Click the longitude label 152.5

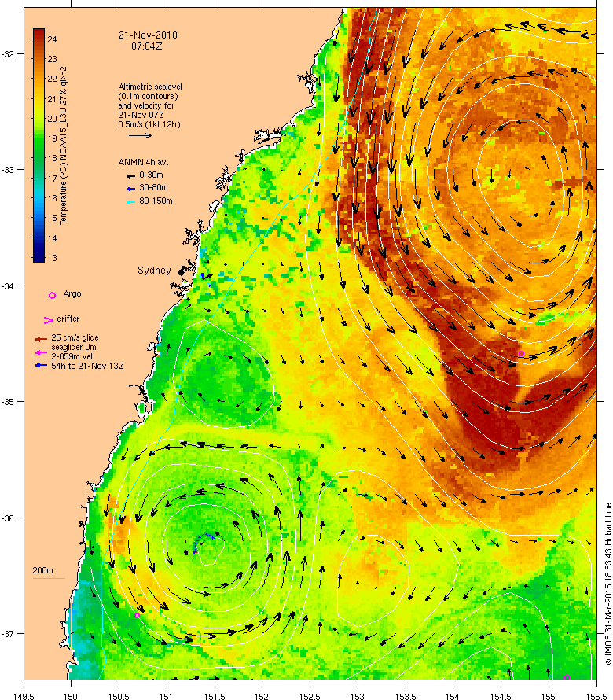310,696
